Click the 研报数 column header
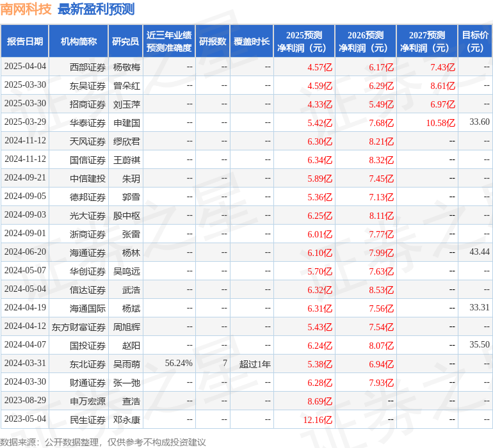Image resolution: width=493 pixels, height=448 pixels. pos(213,42)
